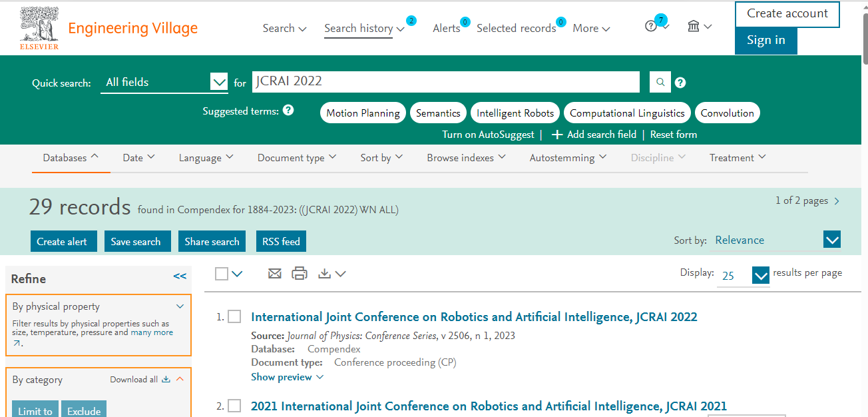
Task: Click the Elsevier tree logo
Action: (x=39, y=28)
